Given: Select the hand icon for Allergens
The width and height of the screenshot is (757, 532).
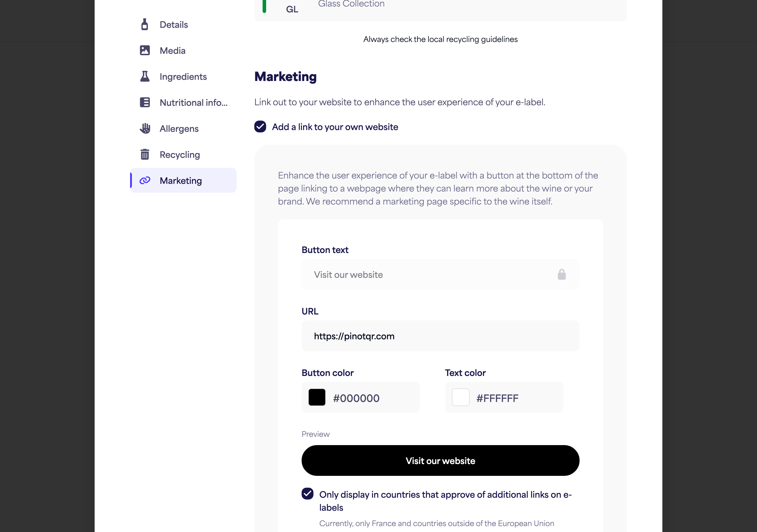Looking at the screenshot, I should 145,128.
